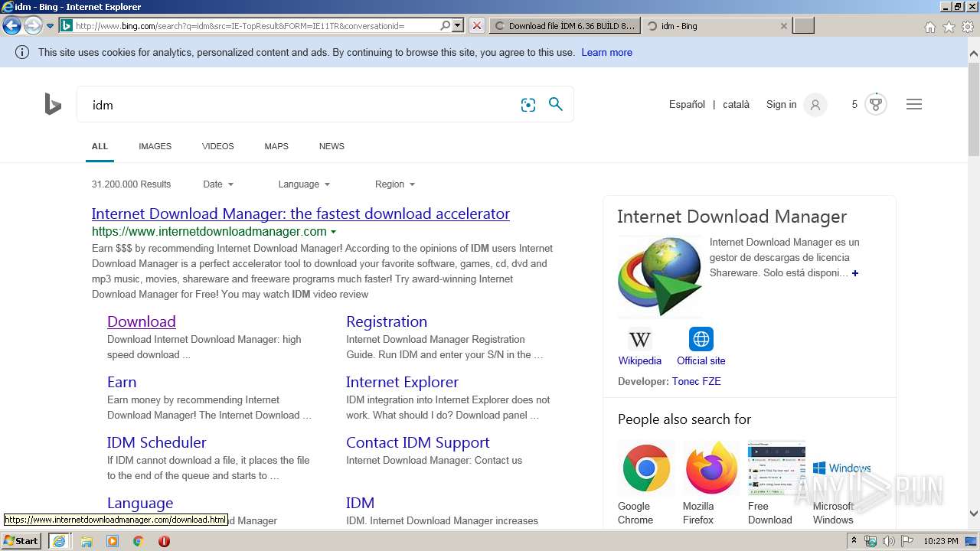980x551 pixels.
Task: Stop the page loading with the X button
Action: point(476,25)
